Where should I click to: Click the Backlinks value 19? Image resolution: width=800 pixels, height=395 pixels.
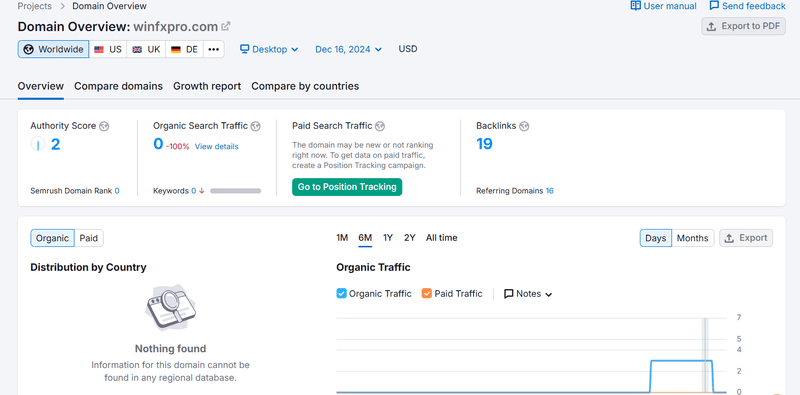[x=484, y=144]
